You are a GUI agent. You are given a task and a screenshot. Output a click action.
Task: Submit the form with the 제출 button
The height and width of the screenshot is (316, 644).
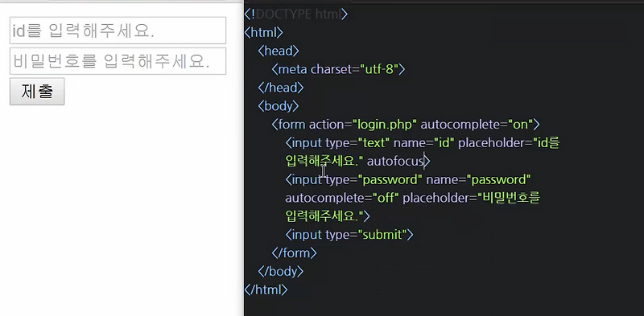(37, 92)
